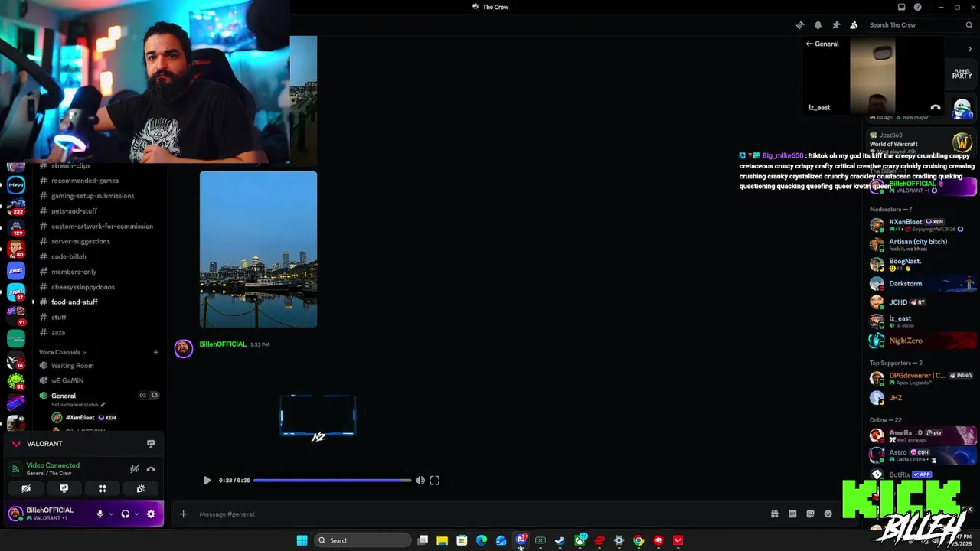Open the sticker picker
Image resolution: width=980 pixels, height=551 pixels.
810,514
